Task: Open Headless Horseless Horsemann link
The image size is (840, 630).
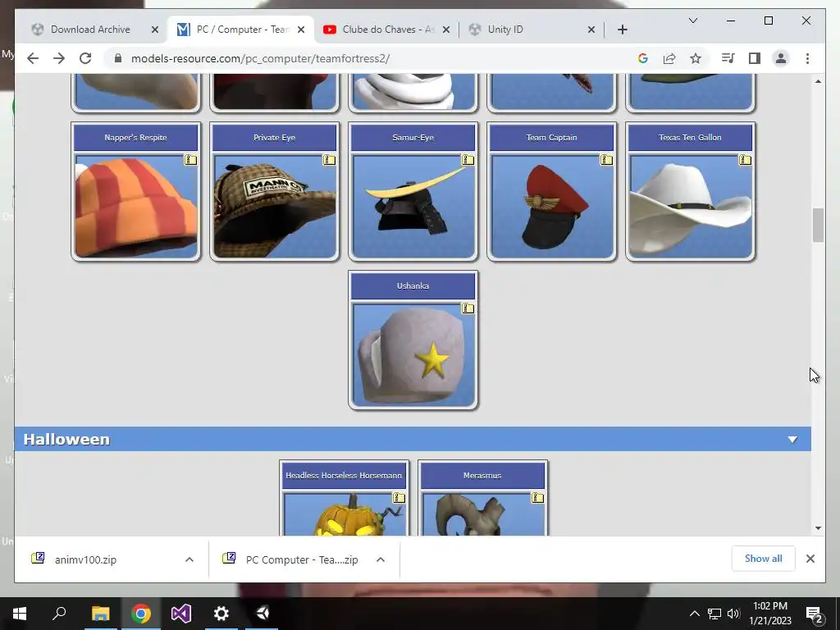Action: point(344,475)
